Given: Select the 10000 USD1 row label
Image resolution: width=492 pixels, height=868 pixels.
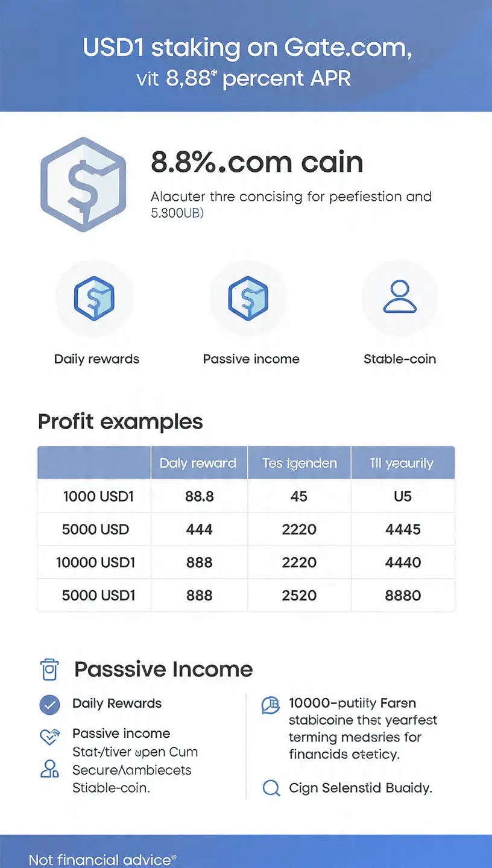Looking at the screenshot, I should (x=96, y=562).
